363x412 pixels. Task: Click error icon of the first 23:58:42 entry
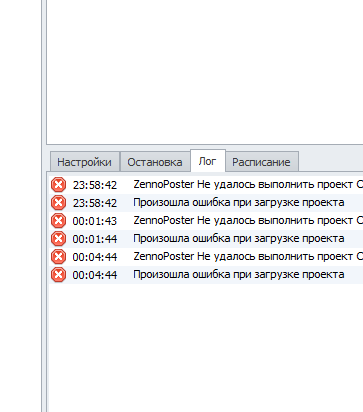click(x=58, y=185)
